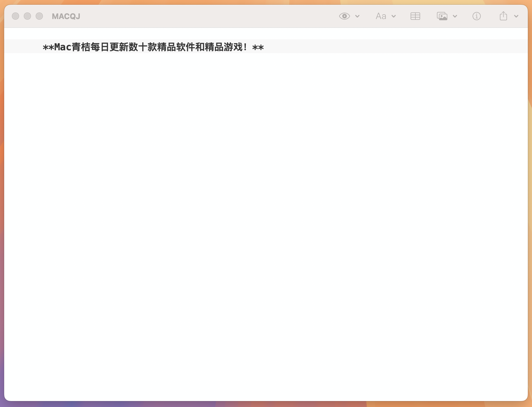
Task: Open the chevron next to the Aa icon
Action: click(394, 17)
